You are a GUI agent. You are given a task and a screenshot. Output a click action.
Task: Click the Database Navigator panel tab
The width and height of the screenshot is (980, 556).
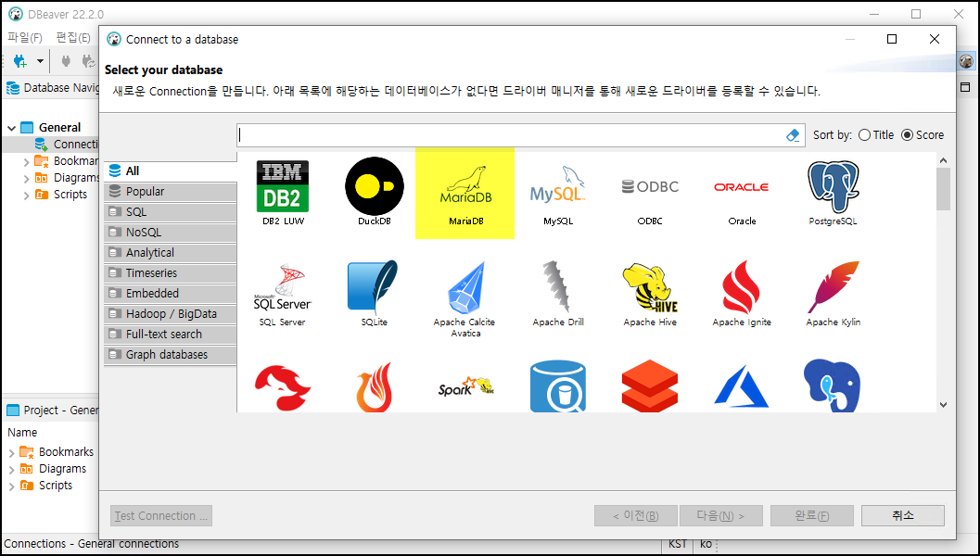point(53,88)
